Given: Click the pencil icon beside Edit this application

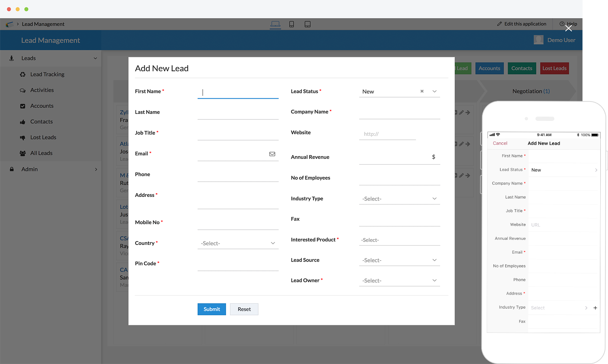Looking at the screenshot, I should pyautogui.click(x=500, y=24).
